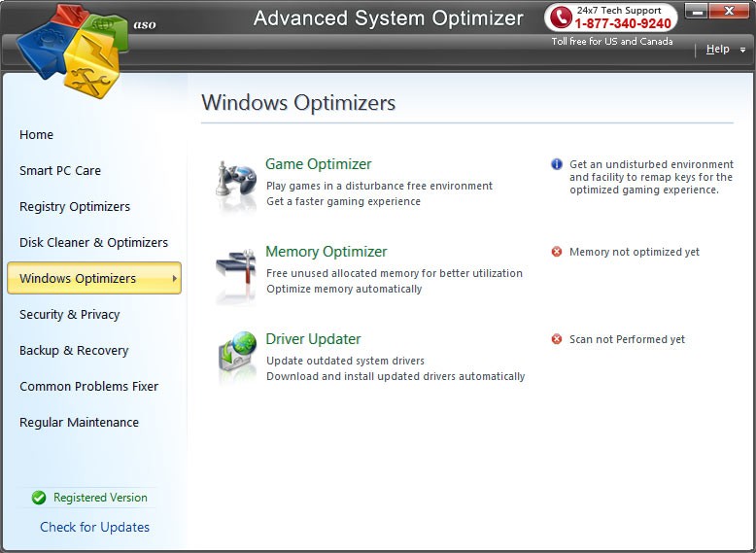
Task: Select Regular Maintenance in sidebar
Action: tap(79, 423)
